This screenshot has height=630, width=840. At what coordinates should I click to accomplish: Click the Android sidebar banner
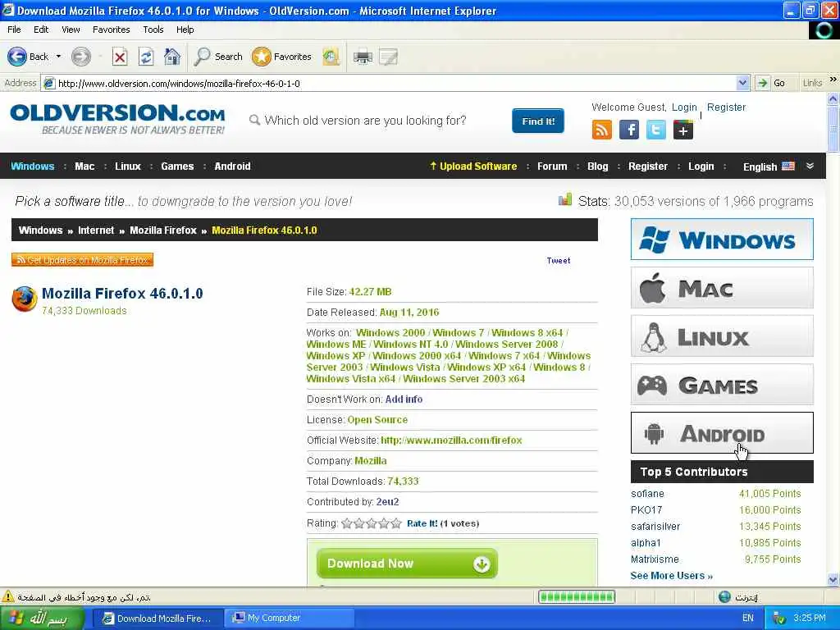click(x=722, y=433)
